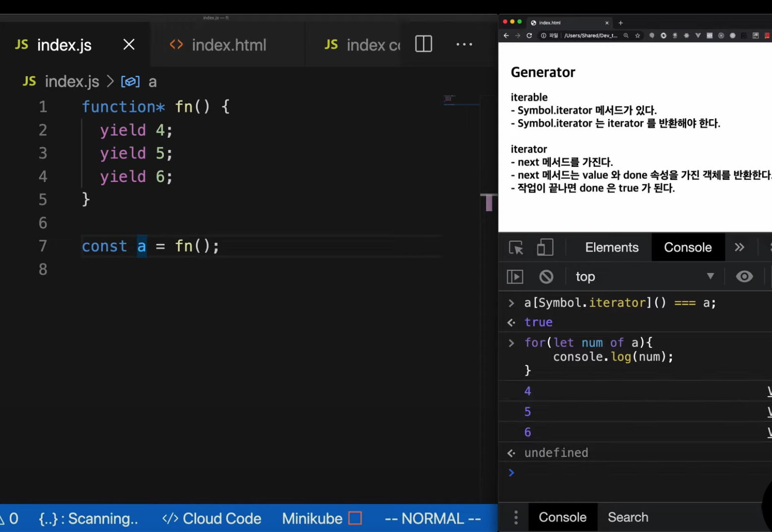Screen dimensions: 772x532
Task: Click 'yield 6;' on line 4
Action: pos(136,176)
